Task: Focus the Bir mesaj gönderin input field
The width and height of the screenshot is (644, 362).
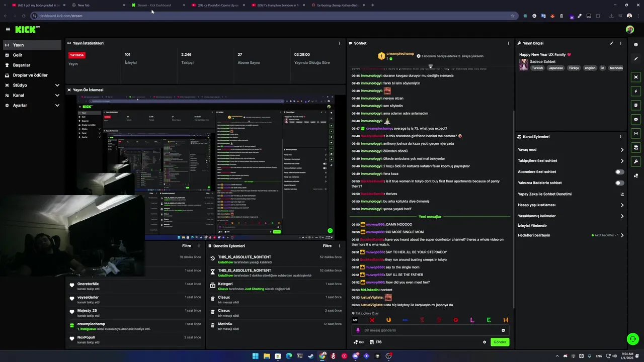Action: coord(430,330)
